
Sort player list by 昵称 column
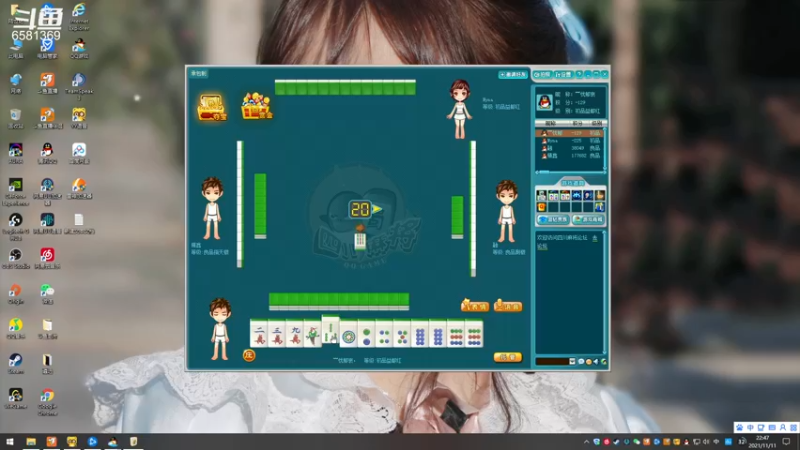(x=550, y=123)
